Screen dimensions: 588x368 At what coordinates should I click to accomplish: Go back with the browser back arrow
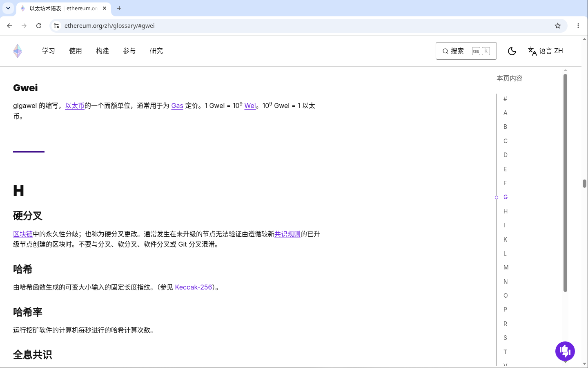tap(9, 26)
